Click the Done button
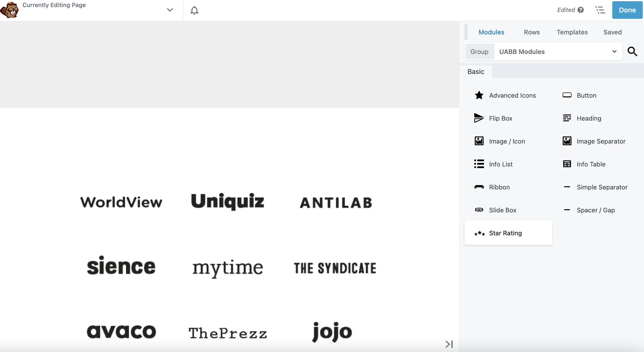644x352 pixels. pyautogui.click(x=628, y=10)
